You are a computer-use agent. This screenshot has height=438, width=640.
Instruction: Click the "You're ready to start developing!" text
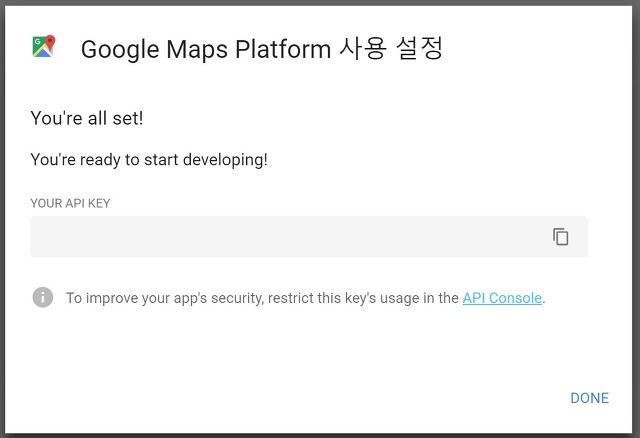point(149,160)
